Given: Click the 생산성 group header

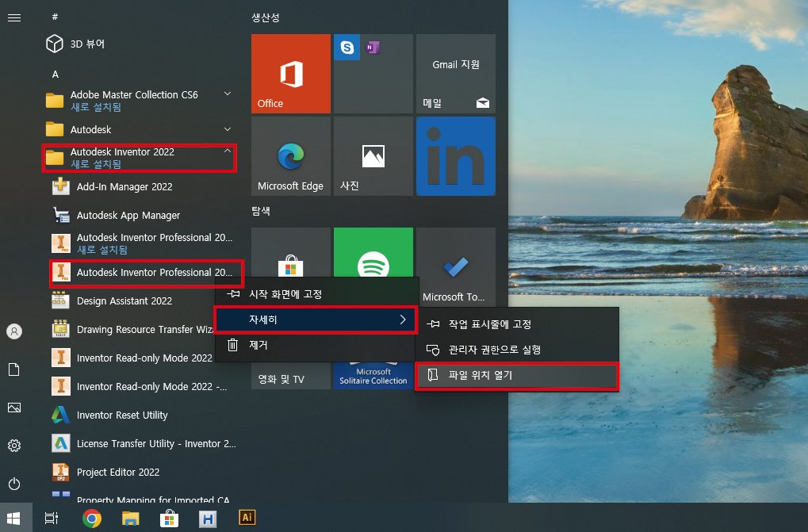Looking at the screenshot, I should point(266,18).
